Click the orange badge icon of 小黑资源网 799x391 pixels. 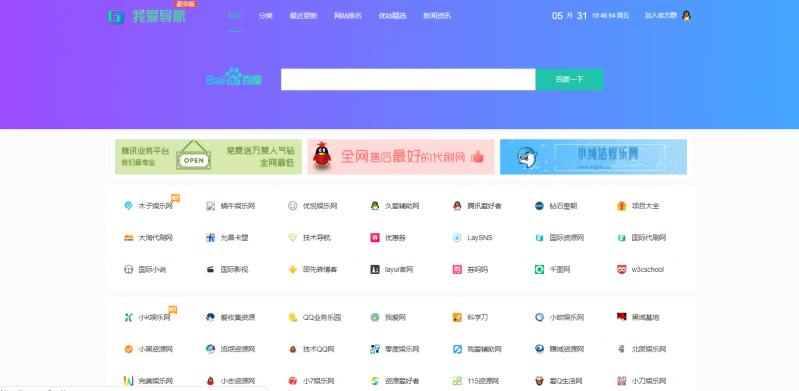[x=128, y=349]
